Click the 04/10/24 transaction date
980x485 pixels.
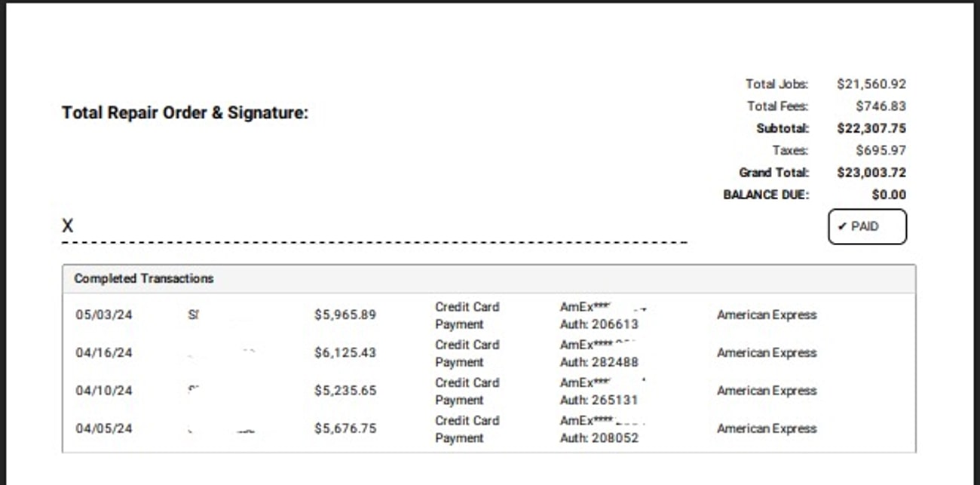(104, 390)
